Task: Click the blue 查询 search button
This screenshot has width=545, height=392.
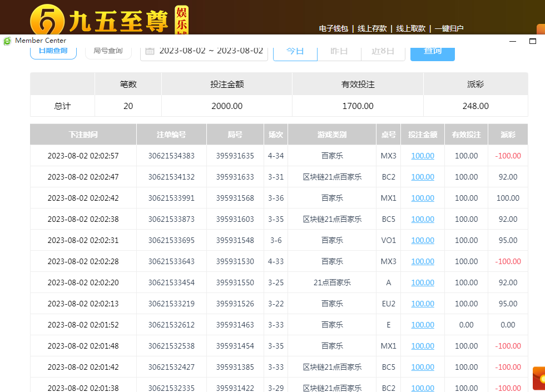Action: click(432, 51)
